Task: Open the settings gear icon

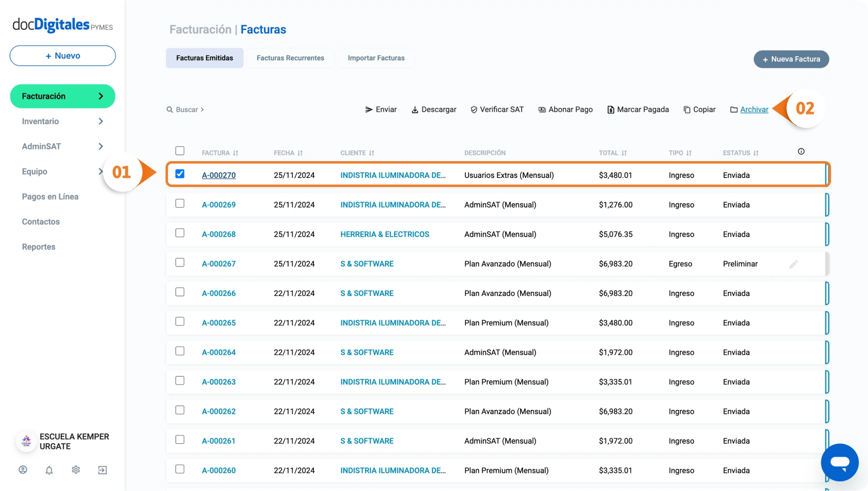Action: (76, 470)
